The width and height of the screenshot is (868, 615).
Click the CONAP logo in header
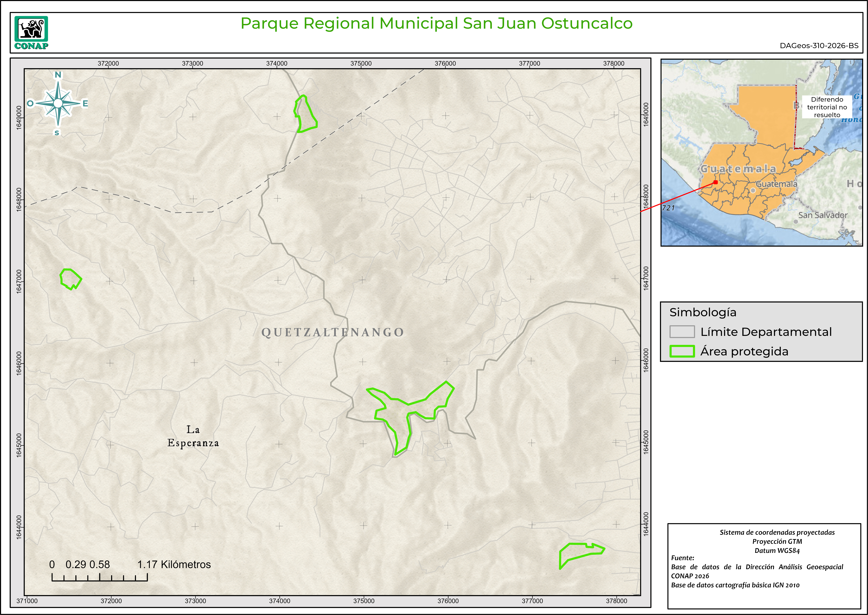(31, 33)
